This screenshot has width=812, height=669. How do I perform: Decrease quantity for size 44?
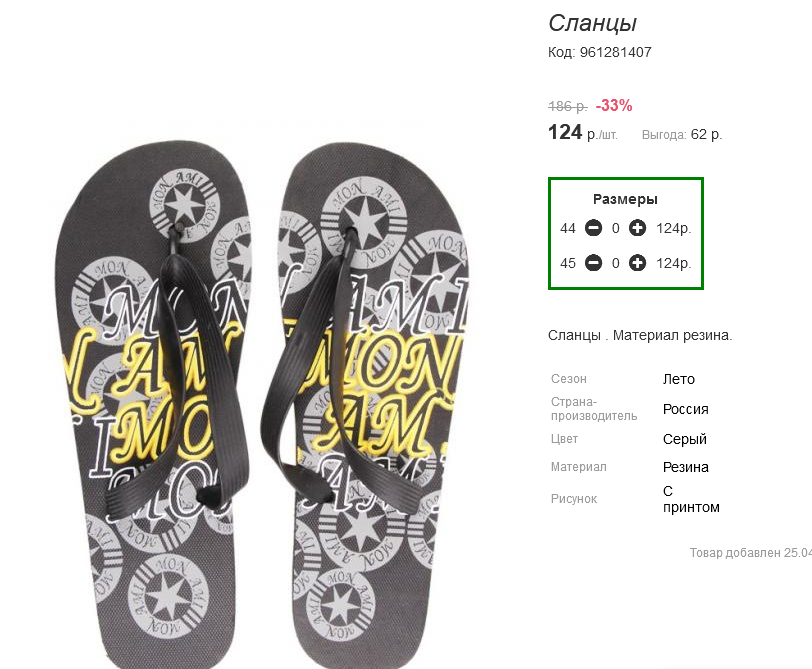pos(593,228)
